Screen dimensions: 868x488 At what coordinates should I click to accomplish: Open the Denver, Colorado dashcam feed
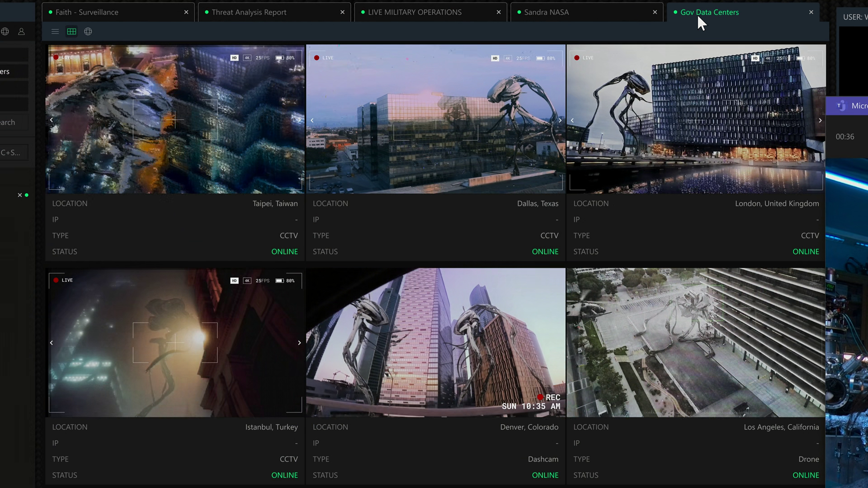(436, 343)
